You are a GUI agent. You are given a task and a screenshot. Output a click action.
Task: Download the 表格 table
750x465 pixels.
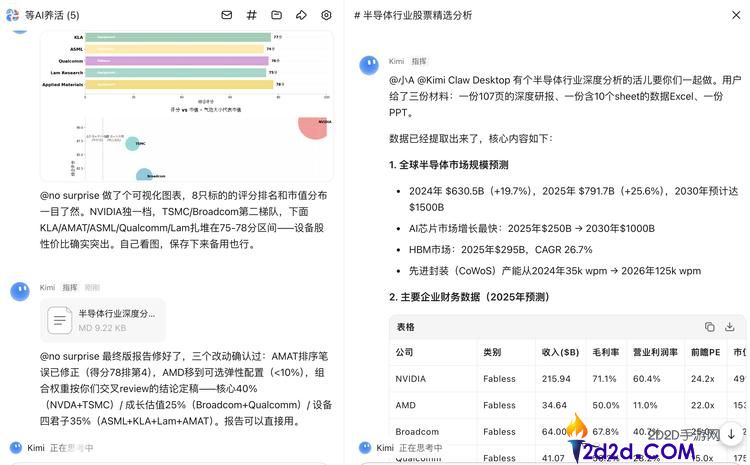coord(729,327)
